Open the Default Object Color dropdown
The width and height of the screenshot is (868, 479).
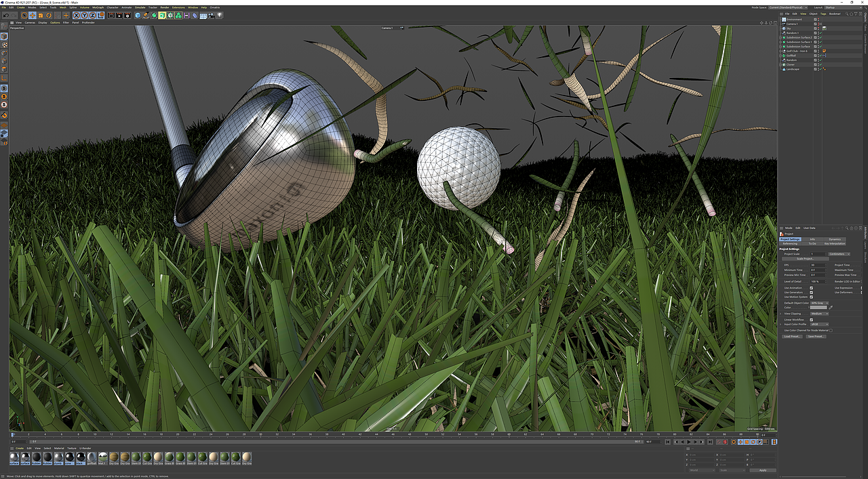click(819, 303)
